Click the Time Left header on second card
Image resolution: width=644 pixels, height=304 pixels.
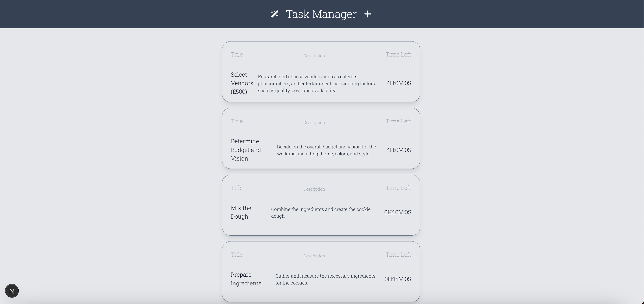pyautogui.click(x=398, y=121)
